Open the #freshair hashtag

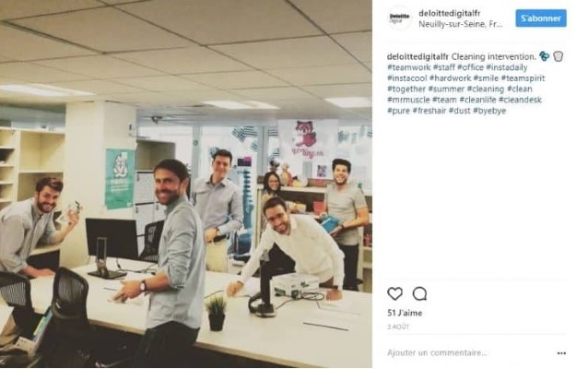click(x=429, y=111)
